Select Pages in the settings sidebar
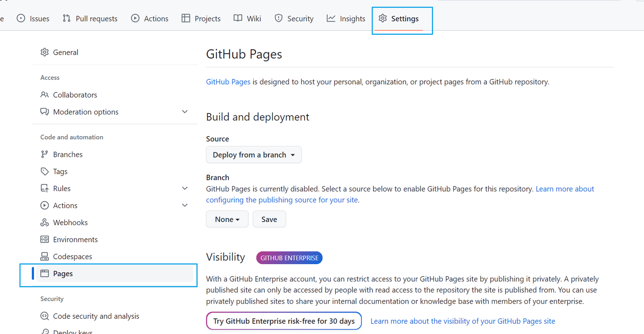The width and height of the screenshot is (644, 334). tap(63, 273)
